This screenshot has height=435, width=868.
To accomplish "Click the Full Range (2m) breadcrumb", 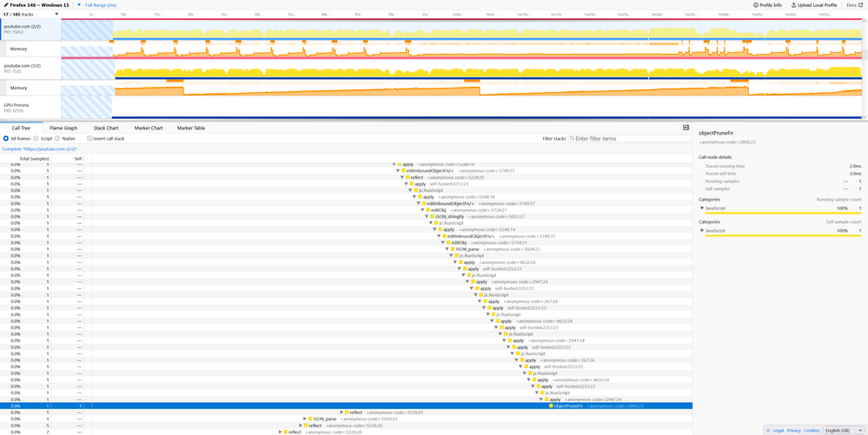I will point(100,5).
